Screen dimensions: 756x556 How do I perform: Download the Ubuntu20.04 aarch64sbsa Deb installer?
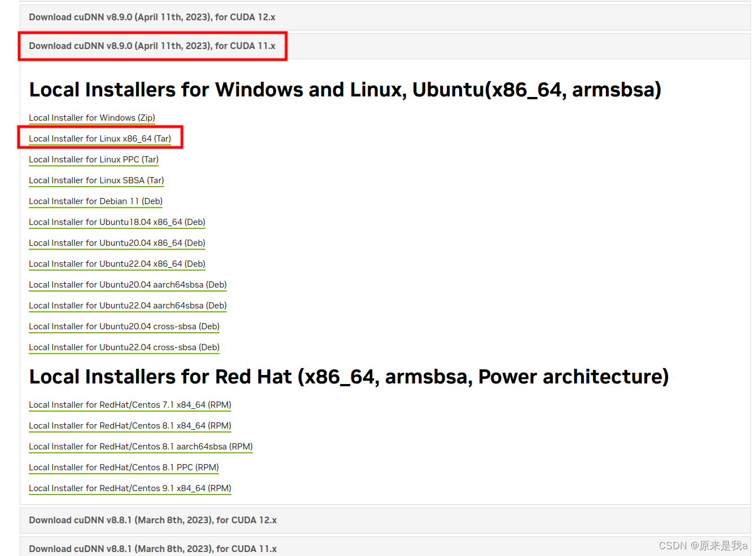[x=128, y=285]
